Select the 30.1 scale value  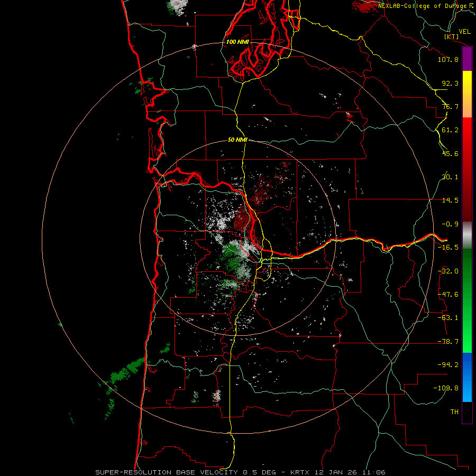[x=450, y=177]
